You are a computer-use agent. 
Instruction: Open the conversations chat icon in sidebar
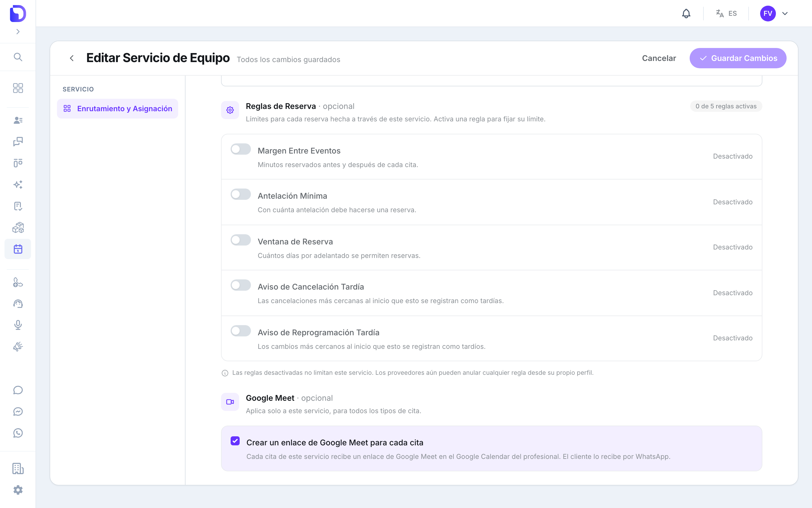[x=18, y=141]
